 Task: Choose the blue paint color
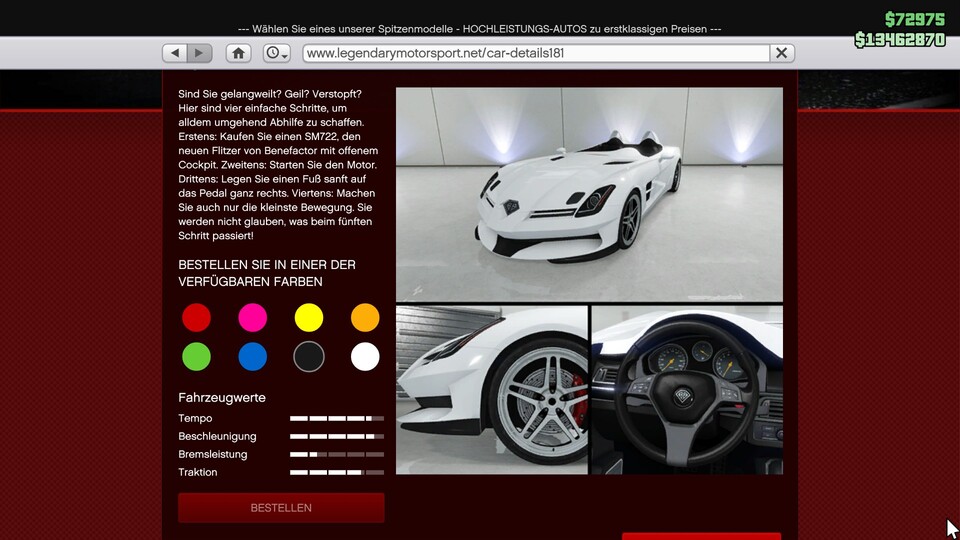point(253,356)
